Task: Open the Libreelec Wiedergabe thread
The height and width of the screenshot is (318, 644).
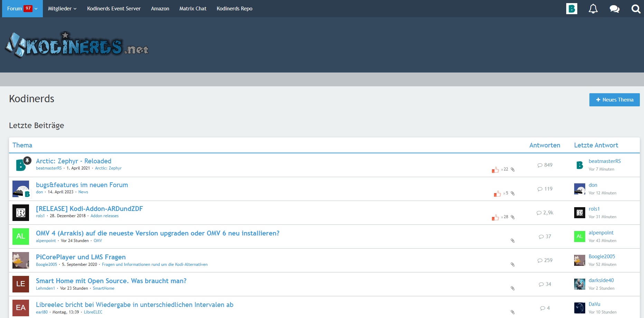Action: pos(134,305)
